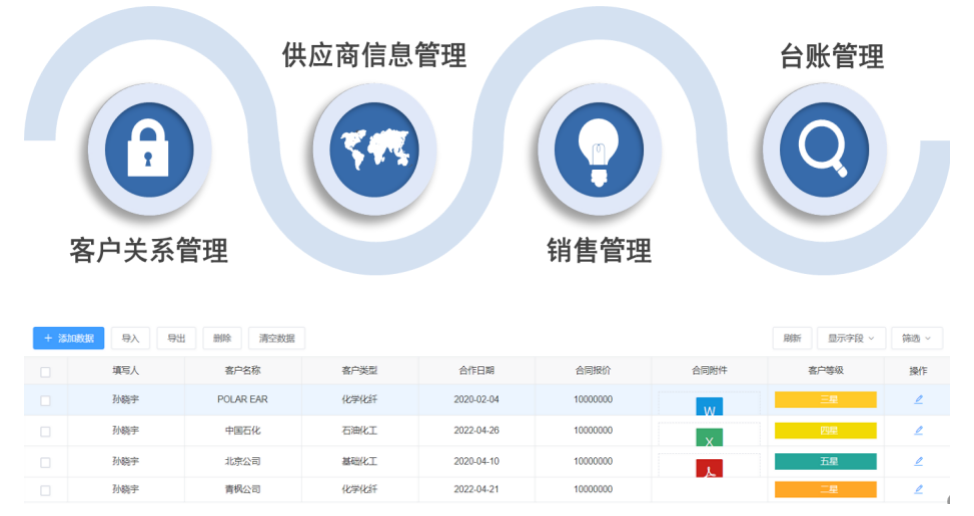Toggle the select-all checkbox in table header

[x=45, y=371]
